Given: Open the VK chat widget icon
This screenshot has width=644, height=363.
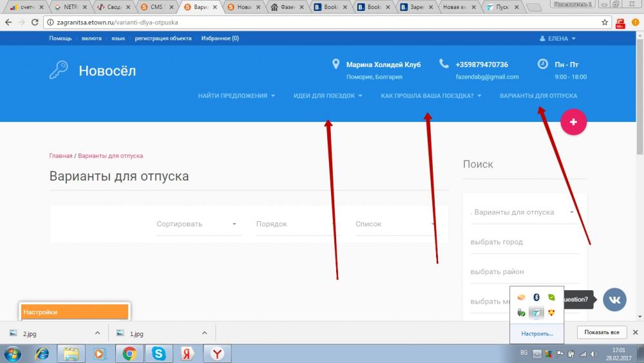Looking at the screenshot, I should click(x=614, y=299).
